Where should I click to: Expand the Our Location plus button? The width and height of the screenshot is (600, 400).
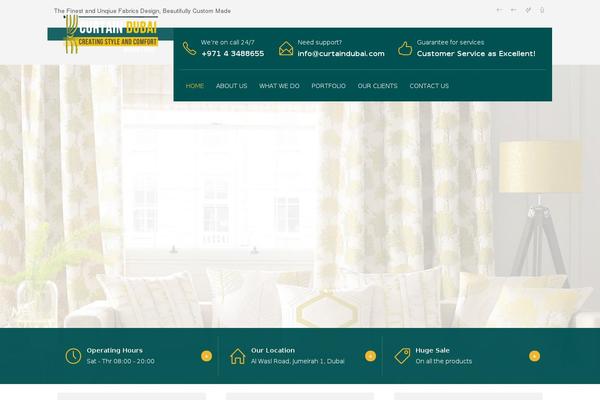(x=370, y=356)
